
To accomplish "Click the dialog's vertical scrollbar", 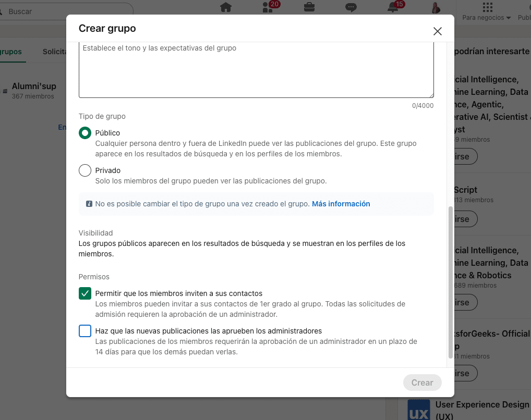I will [x=451, y=281].
